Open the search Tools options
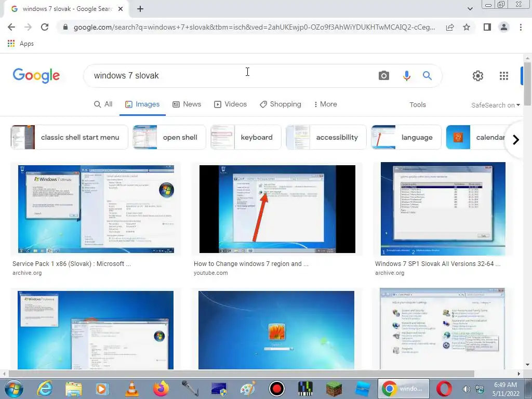Viewport: 532px width, 399px height. coord(417,105)
